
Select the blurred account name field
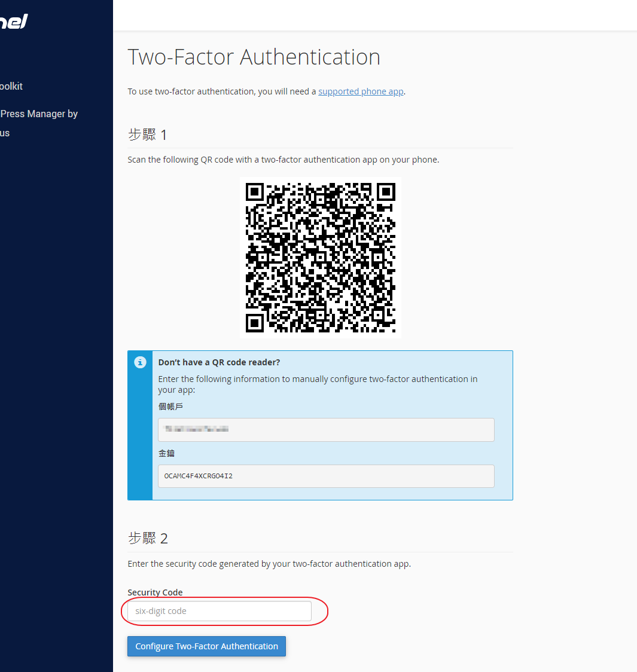click(x=326, y=429)
